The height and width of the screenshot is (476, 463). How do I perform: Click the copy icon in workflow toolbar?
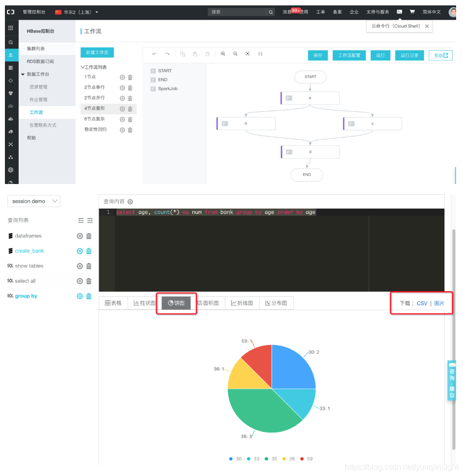pos(183,54)
